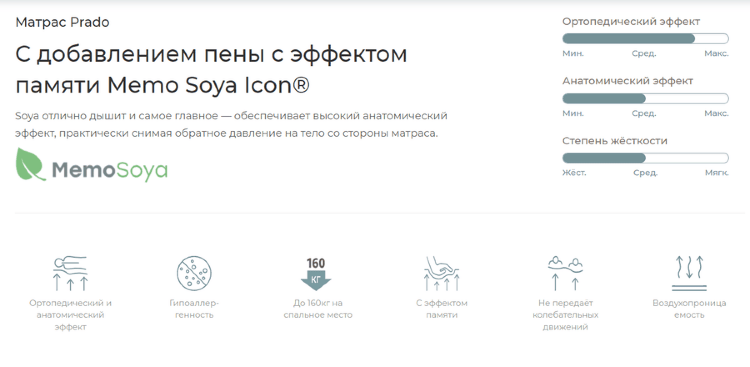Click the Анатомический эффект progress bar
The image size is (750, 367).
click(x=645, y=99)
